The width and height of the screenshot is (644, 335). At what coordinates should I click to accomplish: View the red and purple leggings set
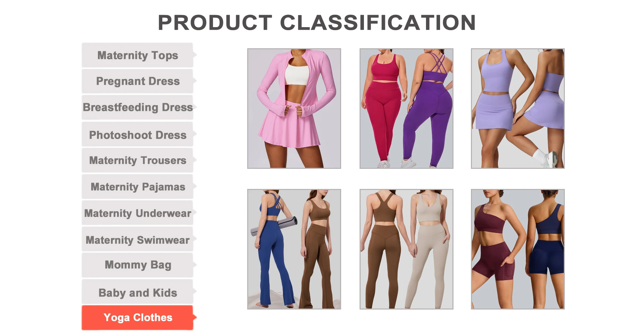407,109
